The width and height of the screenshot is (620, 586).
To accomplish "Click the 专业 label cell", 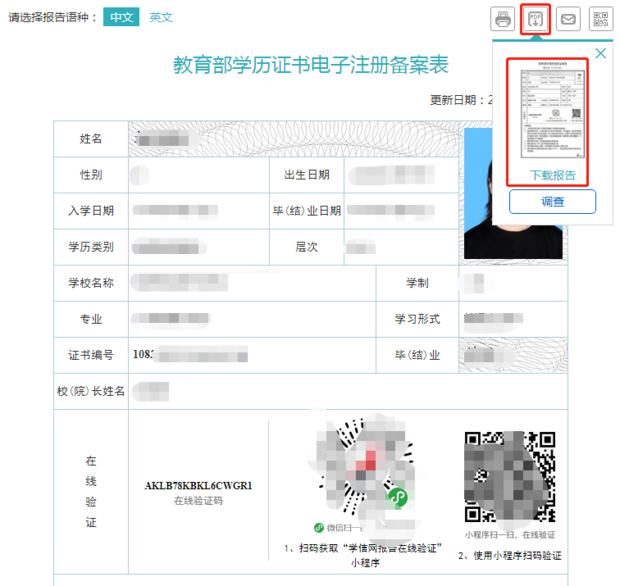I will [91, 319].
